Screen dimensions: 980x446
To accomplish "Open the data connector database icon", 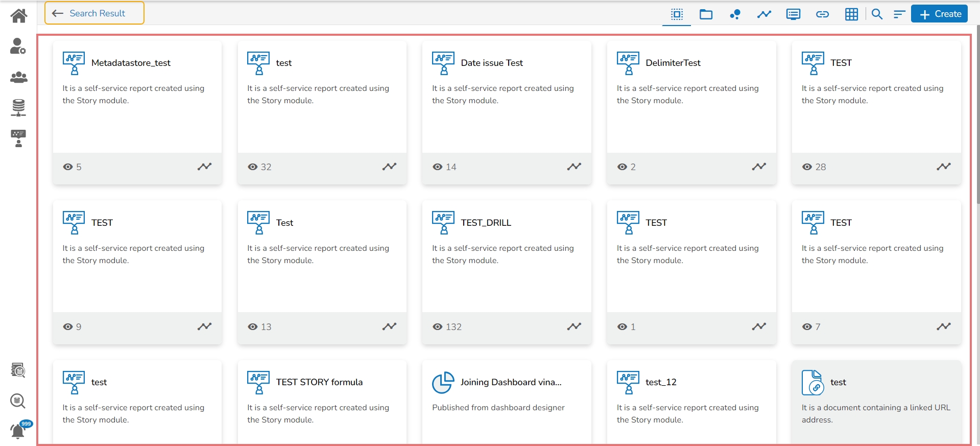I will tap(18, 108).
